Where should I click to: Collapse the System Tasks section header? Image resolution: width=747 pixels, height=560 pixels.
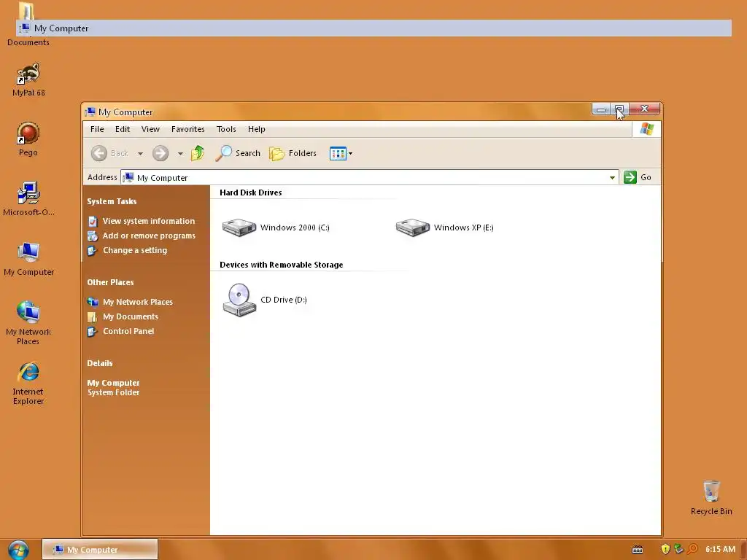click(x=112, y=201)
